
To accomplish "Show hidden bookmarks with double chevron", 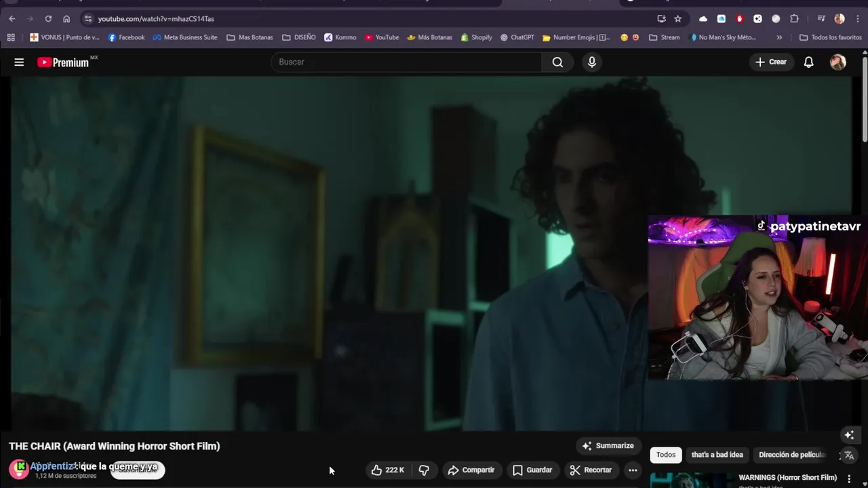I will tap(779, 37).
